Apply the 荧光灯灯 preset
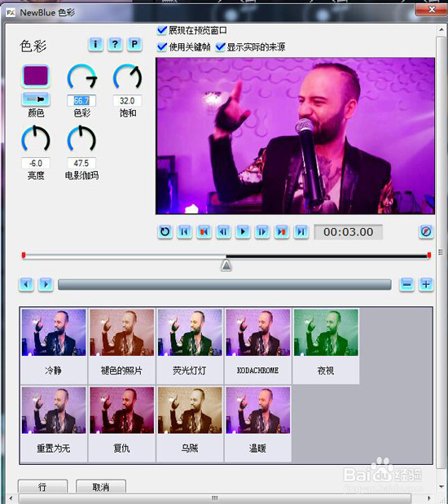The height and width of the screenshot is (504, 448). pyautogui.click(x=190, y=346)
